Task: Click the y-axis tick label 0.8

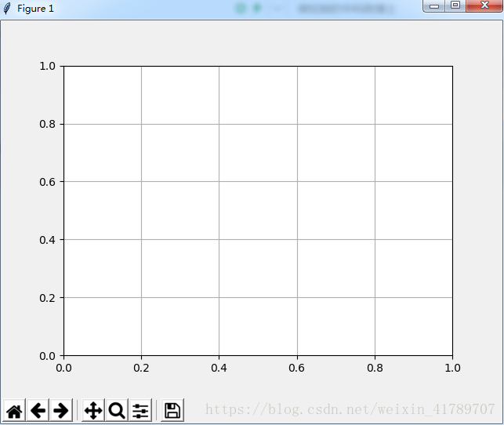Action: 47,124
